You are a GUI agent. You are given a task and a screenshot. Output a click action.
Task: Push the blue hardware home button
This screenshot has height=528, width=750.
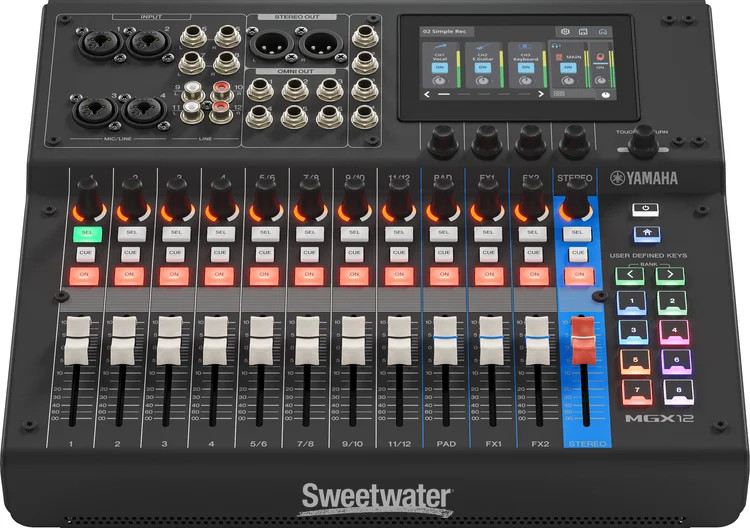[647, 233]
